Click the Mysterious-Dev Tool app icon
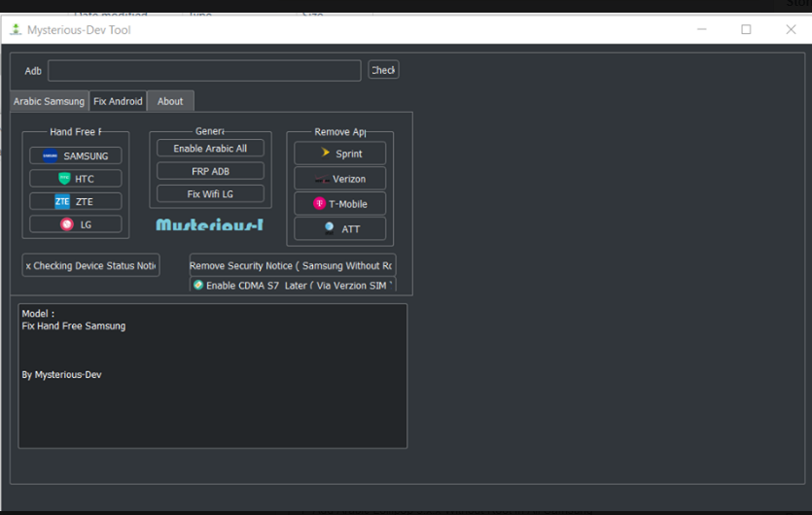812x515 pixels. pos(17,29)
